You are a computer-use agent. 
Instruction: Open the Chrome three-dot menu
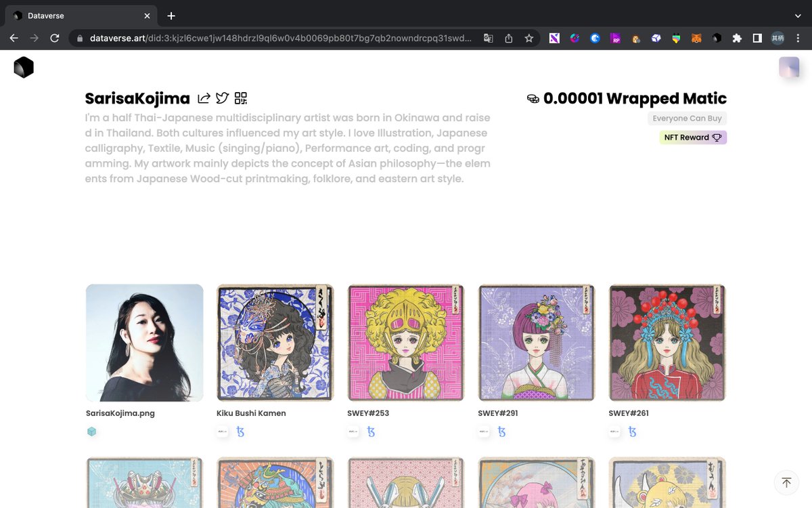pos(797,39)
